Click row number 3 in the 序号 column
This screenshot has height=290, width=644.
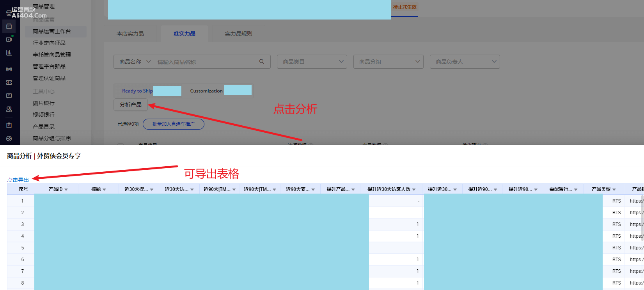tap(22, 224)
